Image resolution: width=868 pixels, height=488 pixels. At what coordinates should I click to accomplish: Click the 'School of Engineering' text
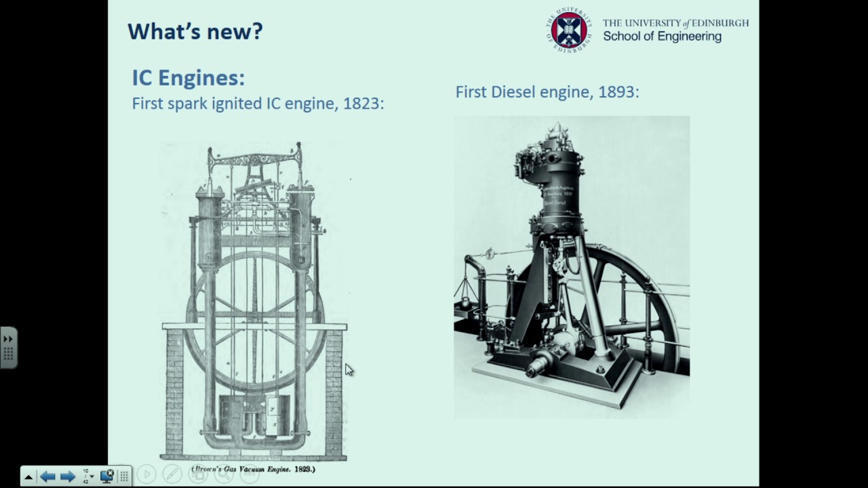pos(662,37)
